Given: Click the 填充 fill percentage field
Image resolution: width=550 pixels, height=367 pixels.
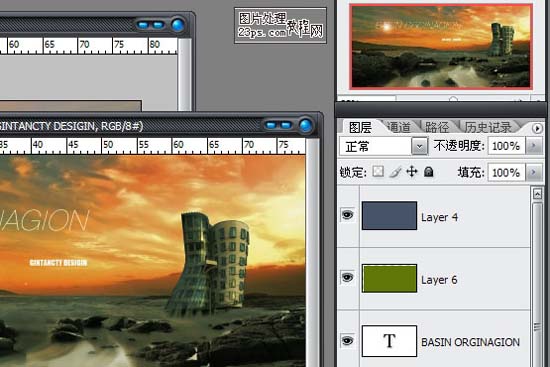Looking at the screenshot, I should click(506, 172).
